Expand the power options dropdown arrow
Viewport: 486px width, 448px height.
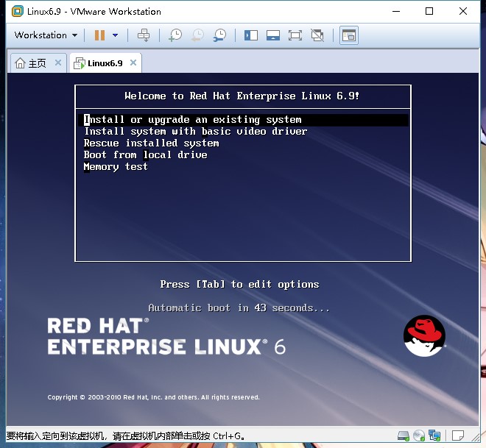coord(116,35)
